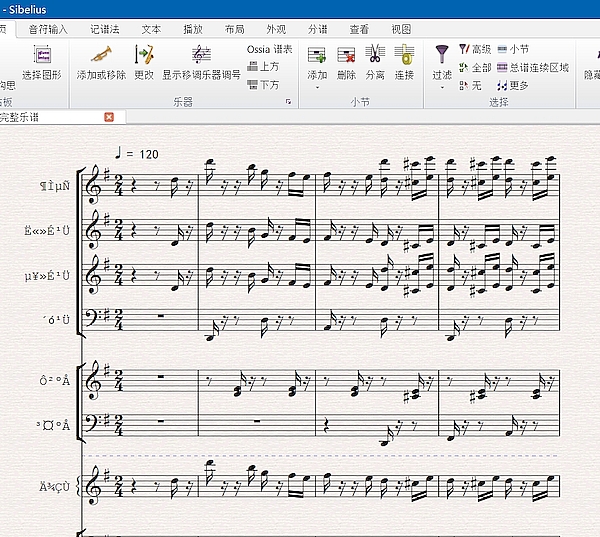Click the 选择图形 icon

(42, 55)
